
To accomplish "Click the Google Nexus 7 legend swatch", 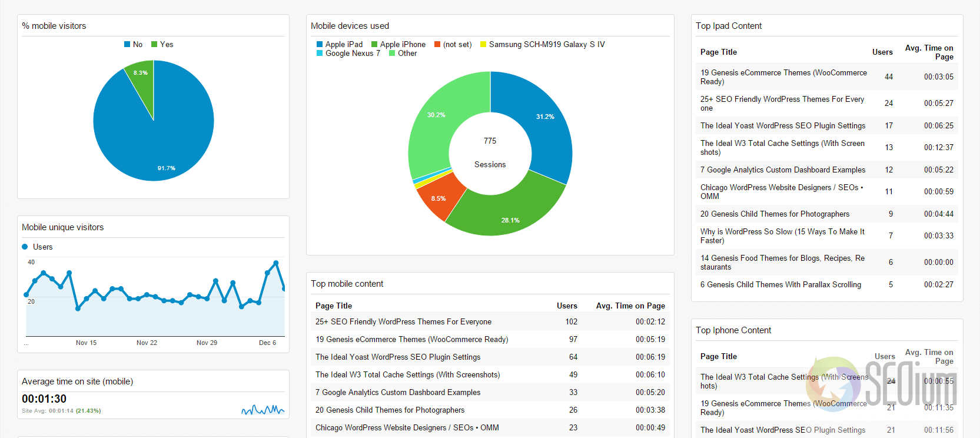I will coord(320,53).
